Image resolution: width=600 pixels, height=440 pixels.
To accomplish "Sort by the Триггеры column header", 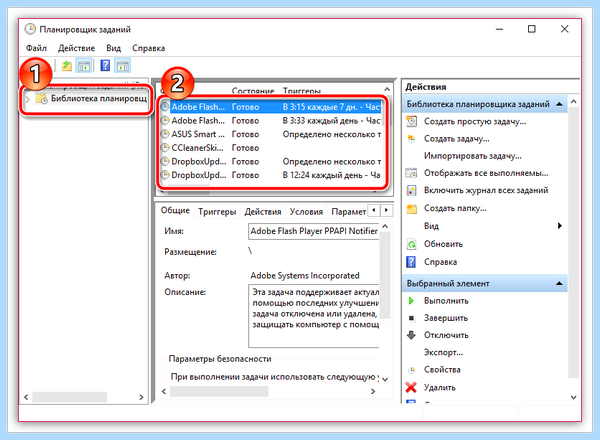I will click(x=301, y=91).
